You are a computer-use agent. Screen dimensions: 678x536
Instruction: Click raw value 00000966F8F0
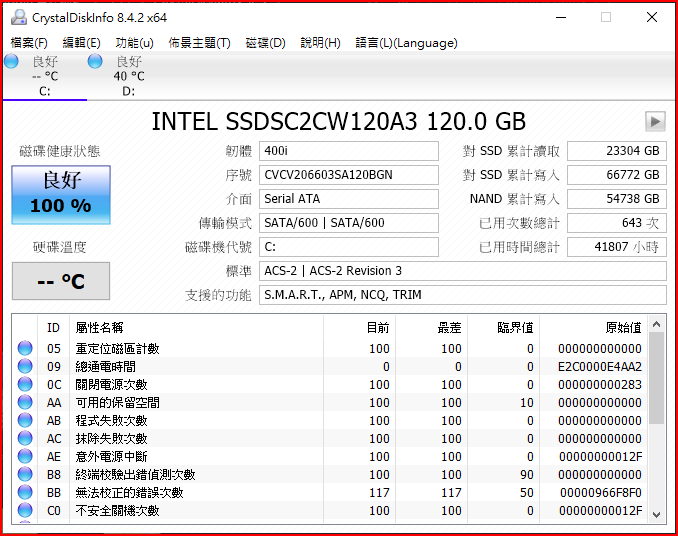(601, 492)
